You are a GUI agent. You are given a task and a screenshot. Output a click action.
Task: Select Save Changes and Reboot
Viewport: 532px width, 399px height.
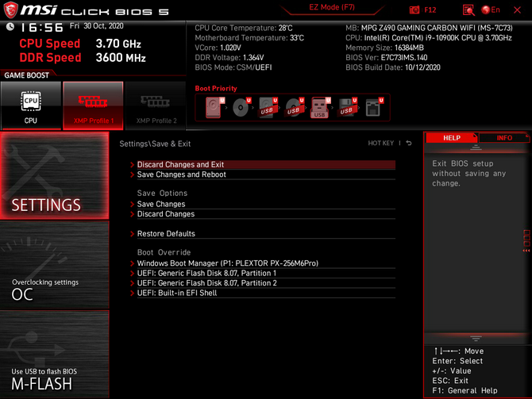(266, 175)
